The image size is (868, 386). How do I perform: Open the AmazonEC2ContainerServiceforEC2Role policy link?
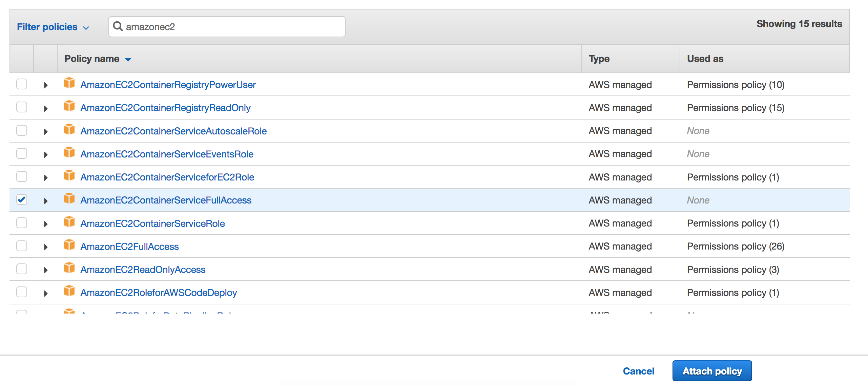tap(167, 177)
